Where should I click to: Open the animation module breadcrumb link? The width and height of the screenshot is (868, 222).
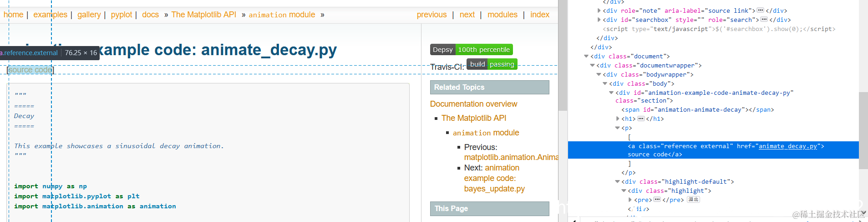(282, 15)
